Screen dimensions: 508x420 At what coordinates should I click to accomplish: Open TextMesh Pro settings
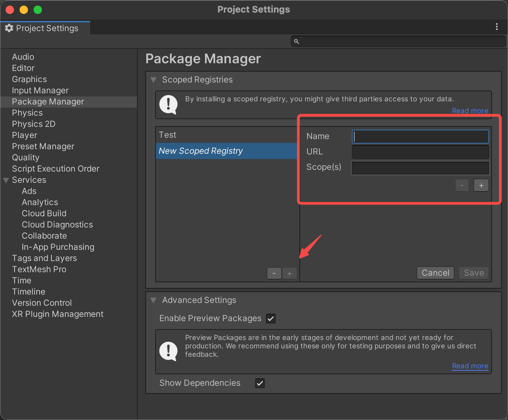39,269
